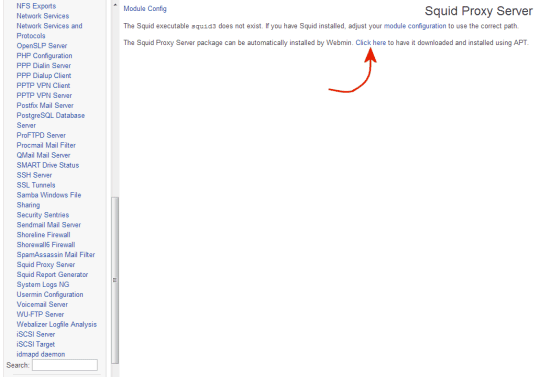Open the Voicemail Server link
The height and width of the screenshot is (377, 550).
(42, 304)
